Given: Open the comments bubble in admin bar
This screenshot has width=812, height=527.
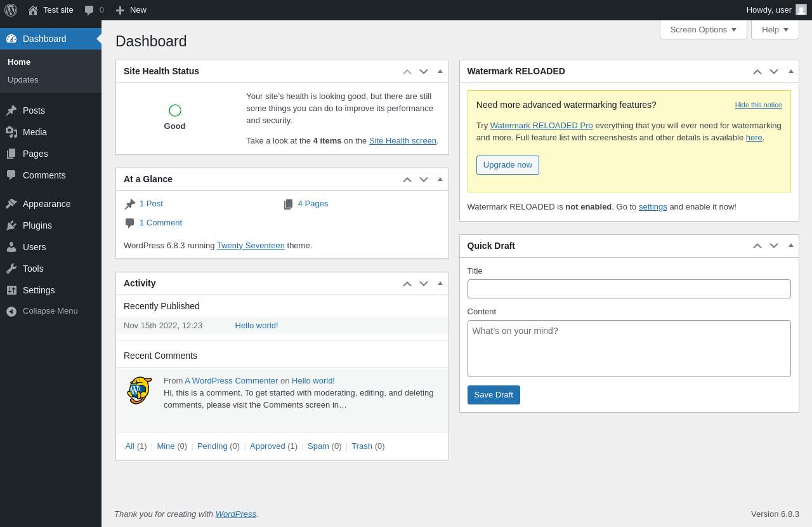Looking at the screenshot, I should [93, 10].
